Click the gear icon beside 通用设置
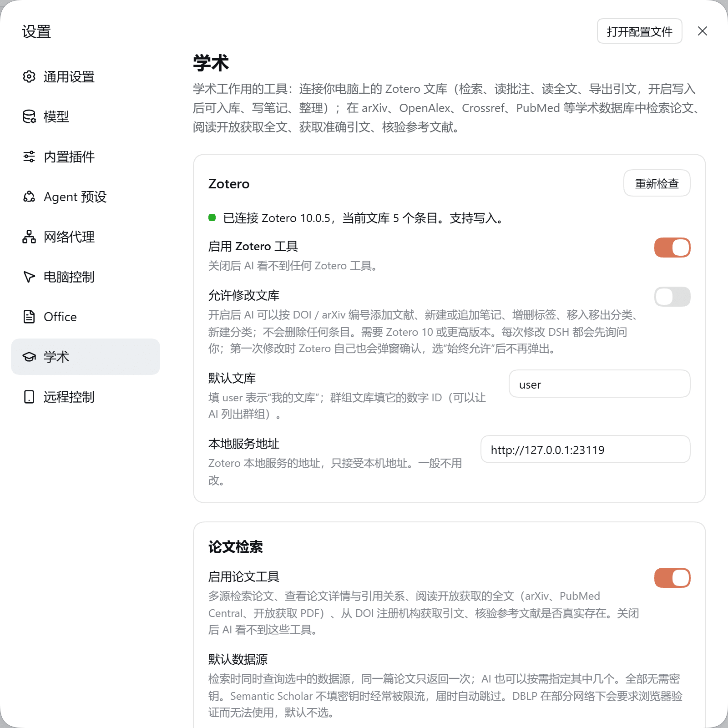Image resolution: width=728 pixels, height=728 pixels. click(x=29, y=76)
